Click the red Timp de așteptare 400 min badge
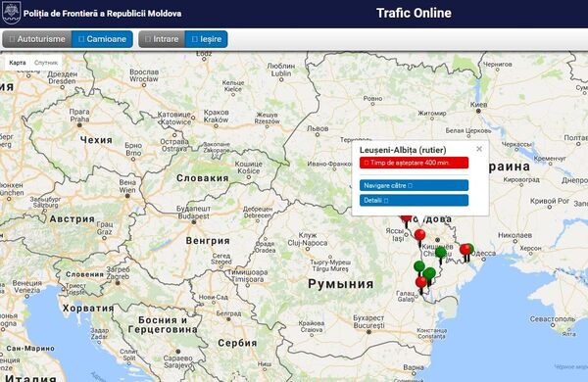This screenshot has width=588, height=382. point(414,163)
